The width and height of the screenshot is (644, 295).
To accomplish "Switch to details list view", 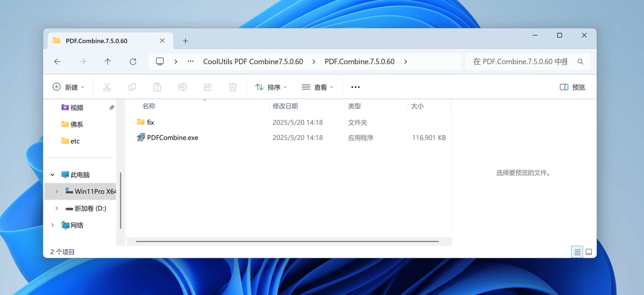I will click(x=577, y=252).
